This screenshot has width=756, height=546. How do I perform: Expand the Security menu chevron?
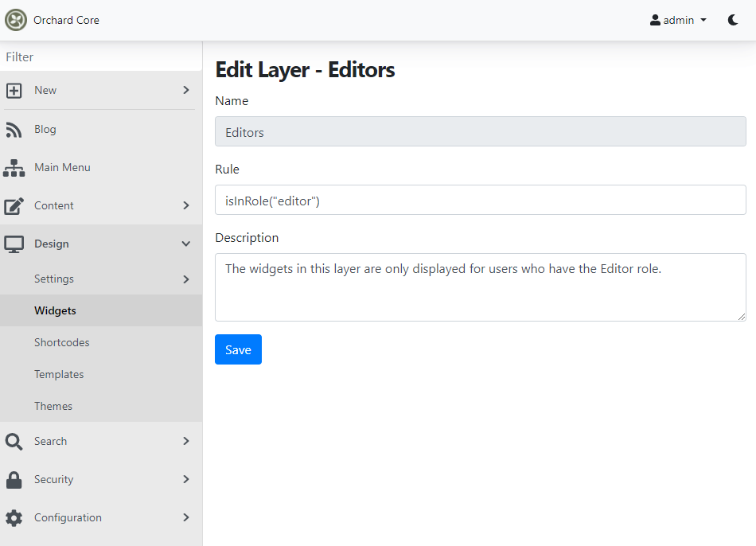pos(186,479)
